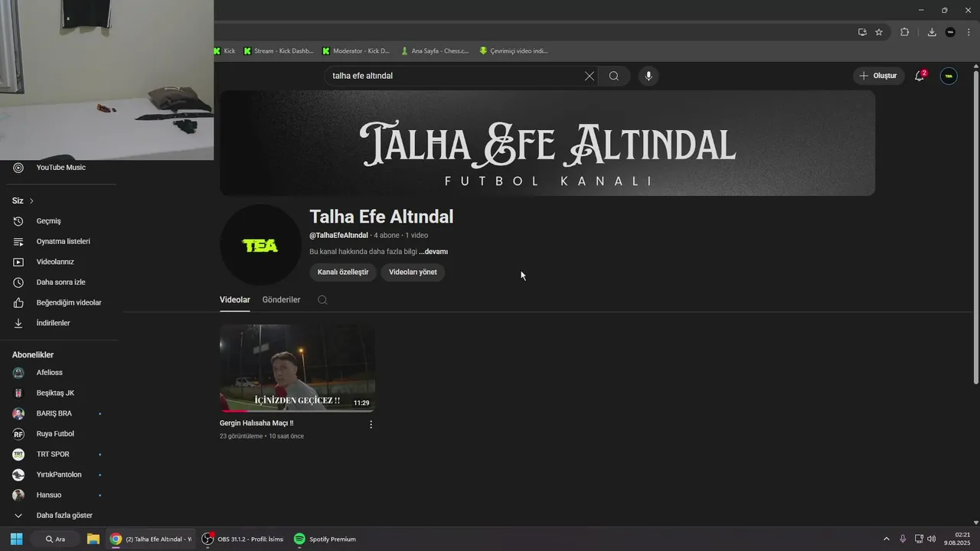The height and width of the screenshot is (551, 980).
Task: Expand the Siz section chevron
Action: [31, 201]
